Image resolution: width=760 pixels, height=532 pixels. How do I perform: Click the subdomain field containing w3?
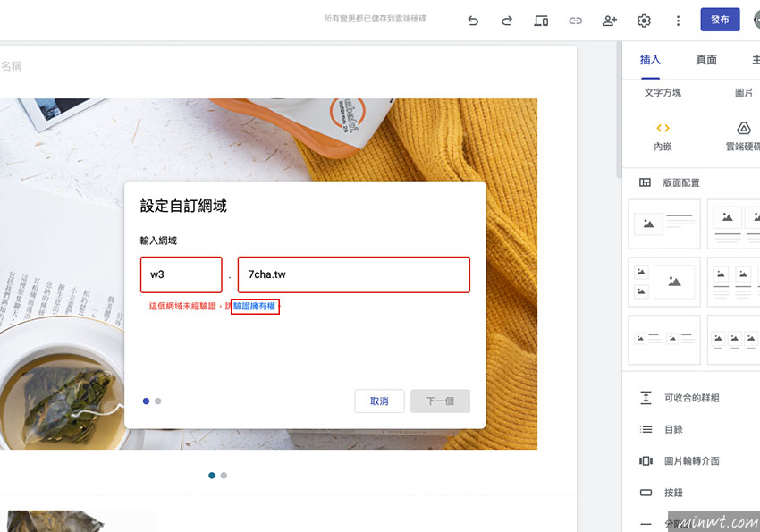[182, 274]
